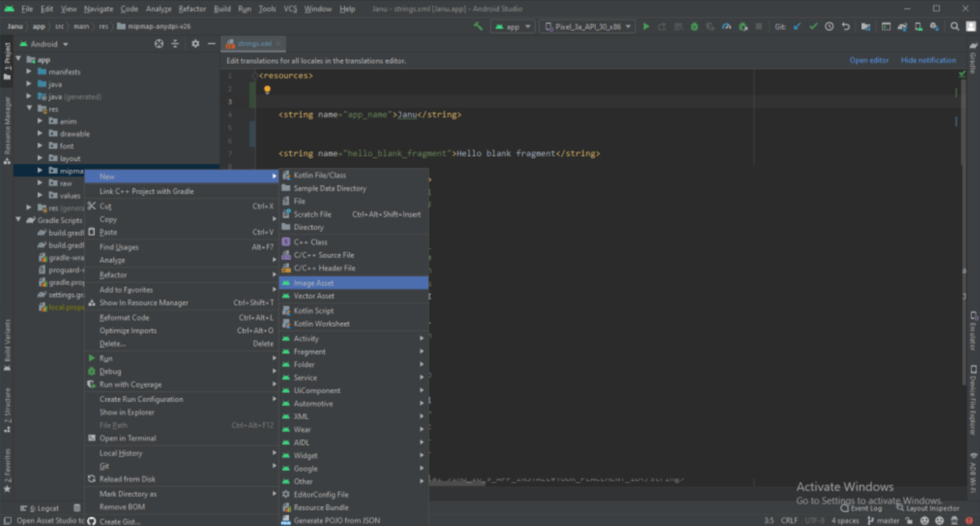Open the Logcat tool window button

tap(40, 508)
